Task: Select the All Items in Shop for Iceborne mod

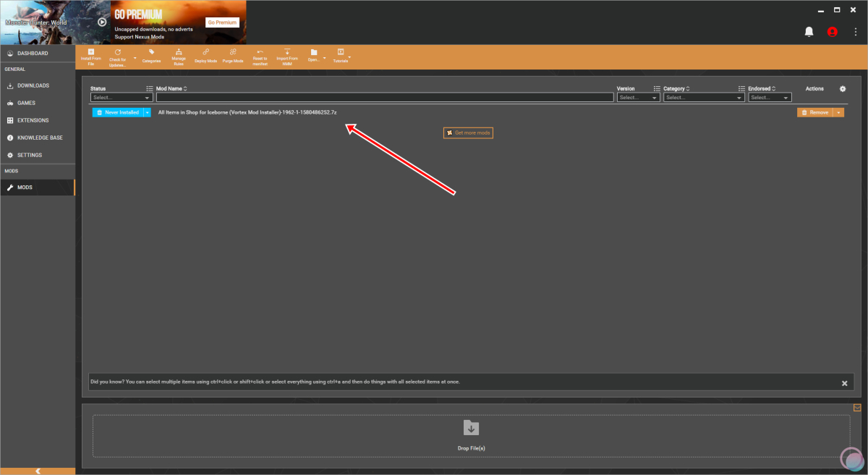Action: [247, 112]
